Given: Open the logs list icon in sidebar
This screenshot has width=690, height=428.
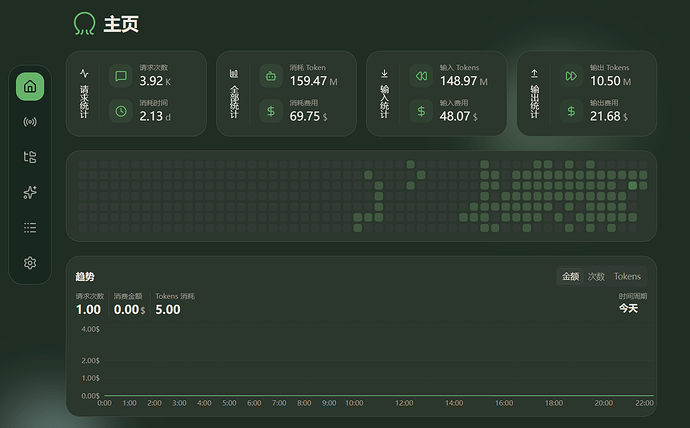Looking at the screenshot, I should point(30,227).
